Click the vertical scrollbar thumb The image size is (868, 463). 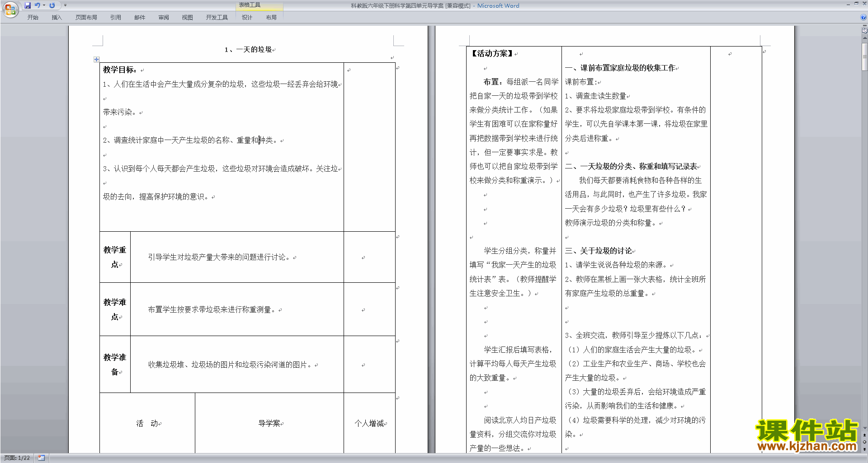(865, 56)
